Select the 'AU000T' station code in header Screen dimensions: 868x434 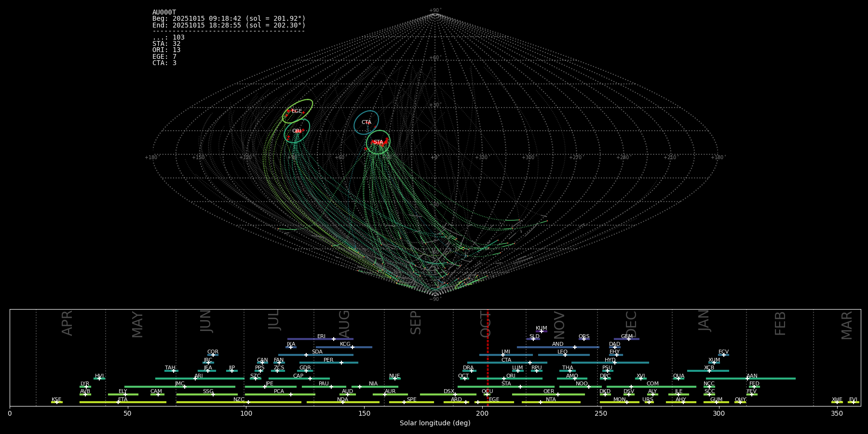[x=164, y=13]
